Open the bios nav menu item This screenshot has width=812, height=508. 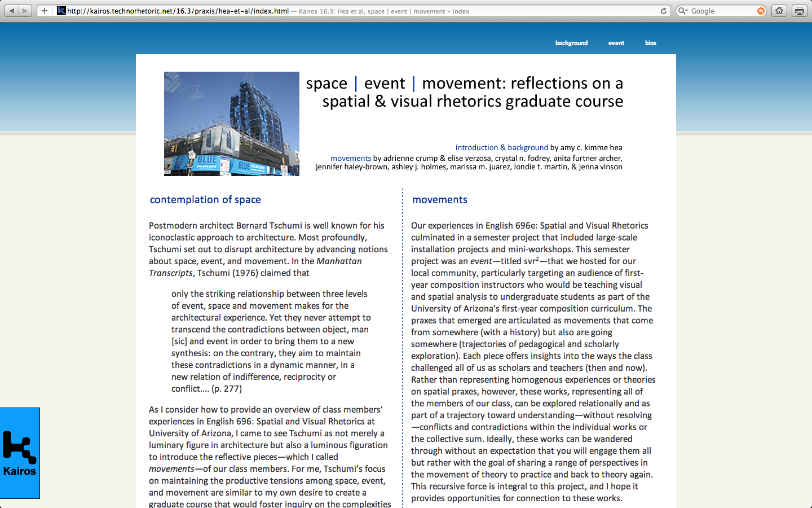(x=650, y=43)
